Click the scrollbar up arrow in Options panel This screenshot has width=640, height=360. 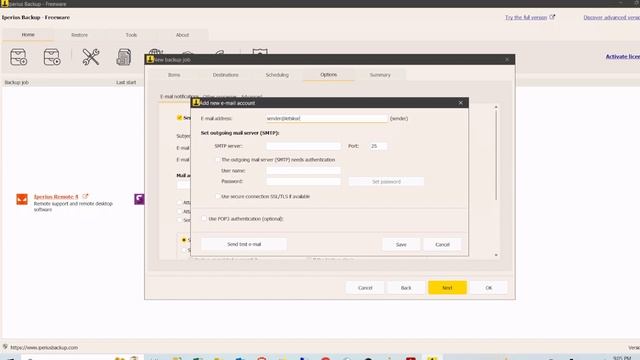point(496,107)
